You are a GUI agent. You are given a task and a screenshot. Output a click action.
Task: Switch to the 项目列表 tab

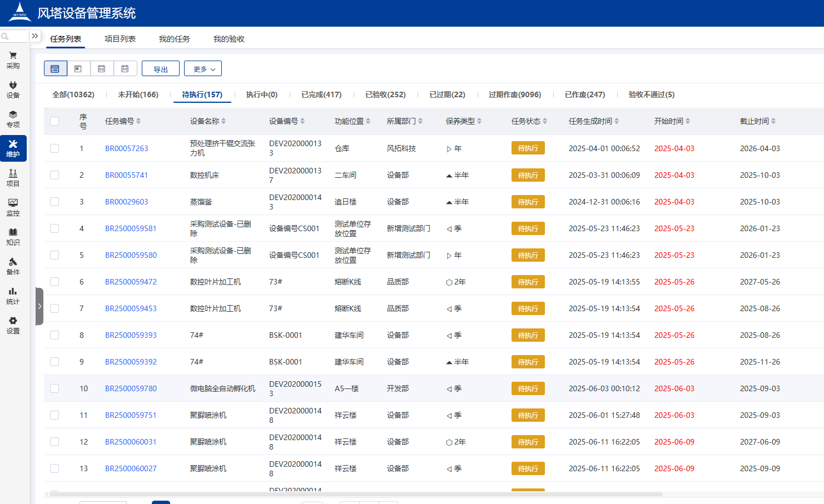(120, 39)
